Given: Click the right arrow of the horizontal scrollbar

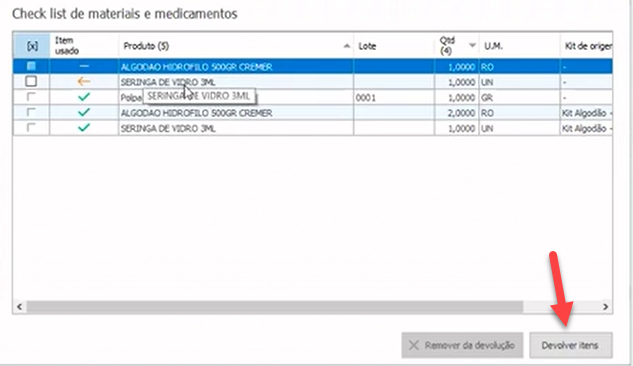Looking at the screenshot, I should point(605,307).
